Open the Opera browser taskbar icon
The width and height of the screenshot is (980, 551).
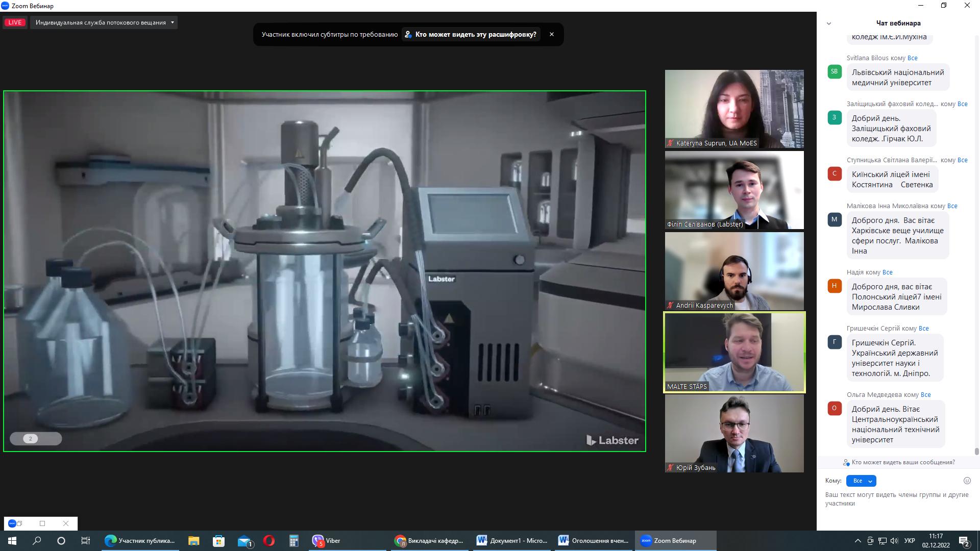click(269, 541)
